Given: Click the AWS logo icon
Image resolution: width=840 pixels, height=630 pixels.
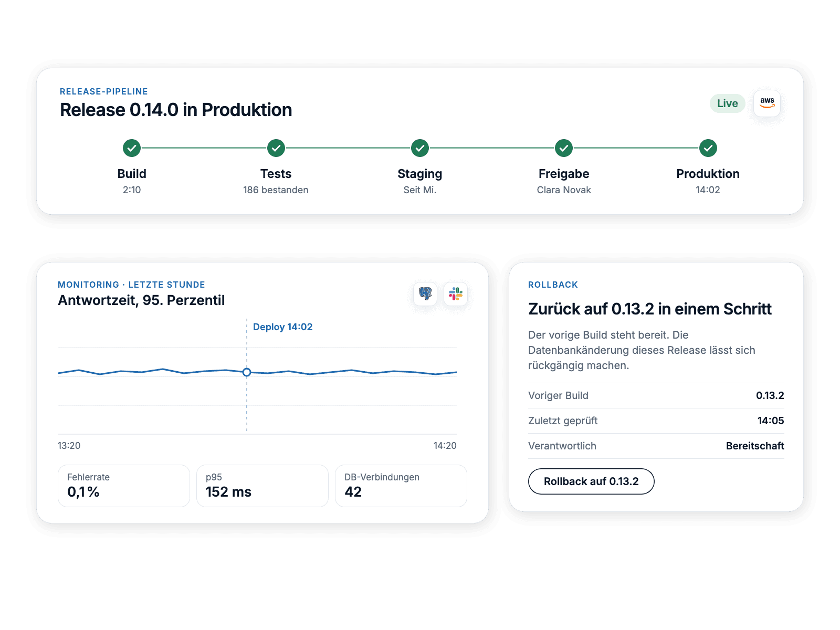Looking at the screenshot, I should coord(767,103).
